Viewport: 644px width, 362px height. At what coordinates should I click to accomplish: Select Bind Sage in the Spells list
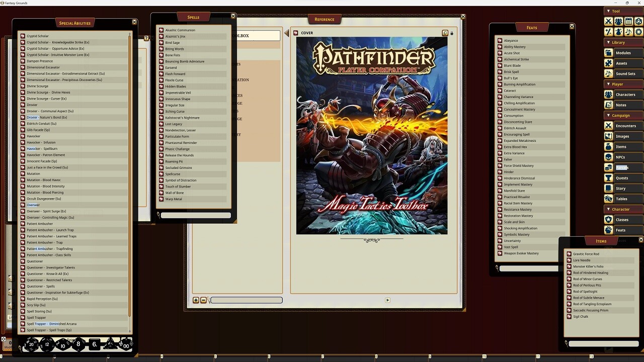pos(173,42)
